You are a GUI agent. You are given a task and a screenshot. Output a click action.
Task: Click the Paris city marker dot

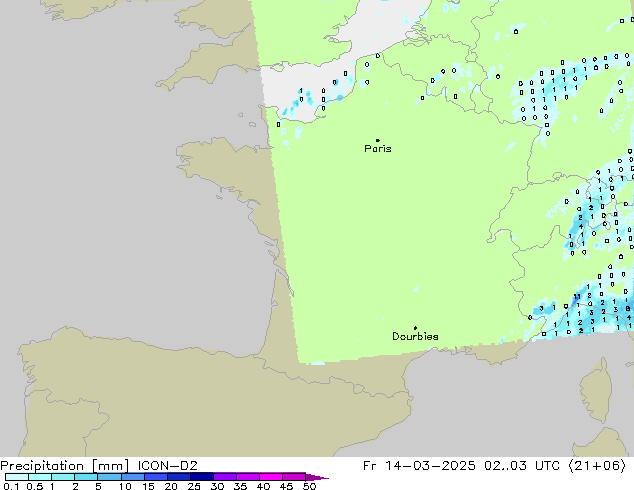point(377,141)
